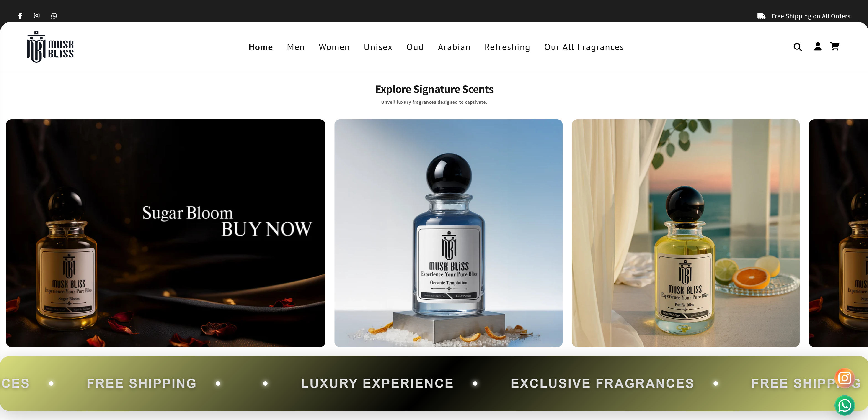The width and height of the screenshot is (868, 420).
Task: Open the Pacific Bliss product image
Action: 685,233
